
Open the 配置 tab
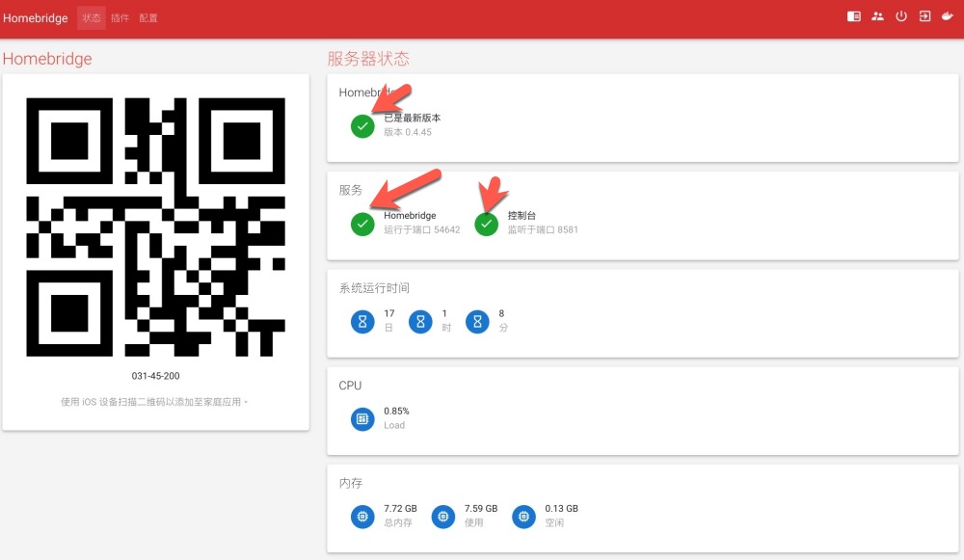tap(148, 18)
